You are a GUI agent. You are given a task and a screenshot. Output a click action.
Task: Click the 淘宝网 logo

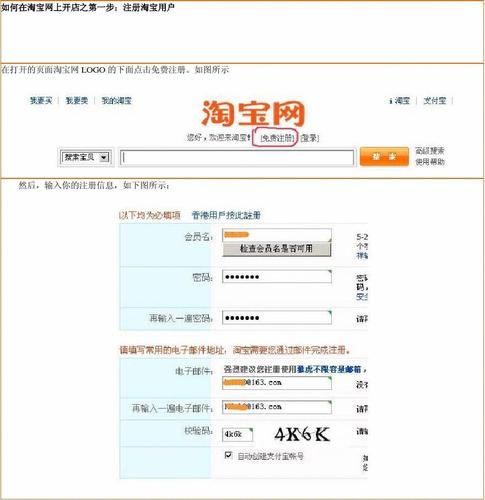click(253, 114)
